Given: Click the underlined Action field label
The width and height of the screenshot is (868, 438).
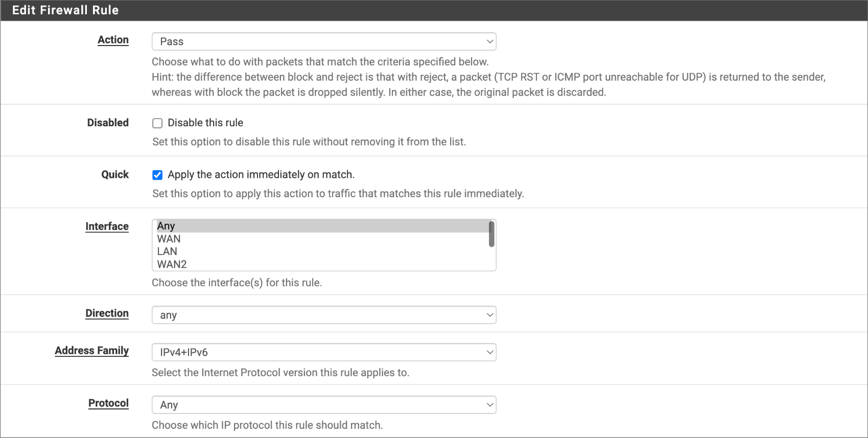Looking at the screenshot, I should (113, 40).
